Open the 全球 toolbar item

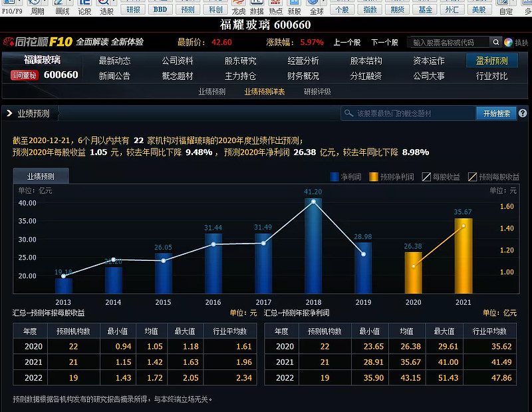tap(317, 8)
